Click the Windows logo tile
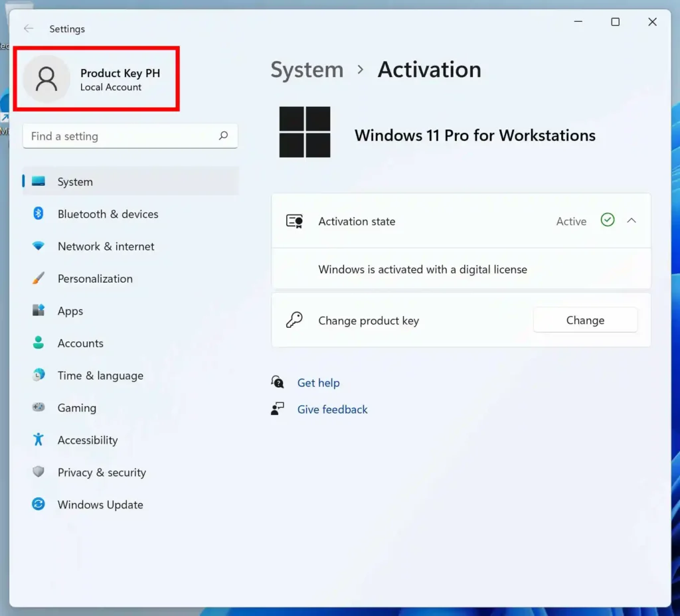The width and height of the screenshot is (680, 616). click(x=305, y=132)
